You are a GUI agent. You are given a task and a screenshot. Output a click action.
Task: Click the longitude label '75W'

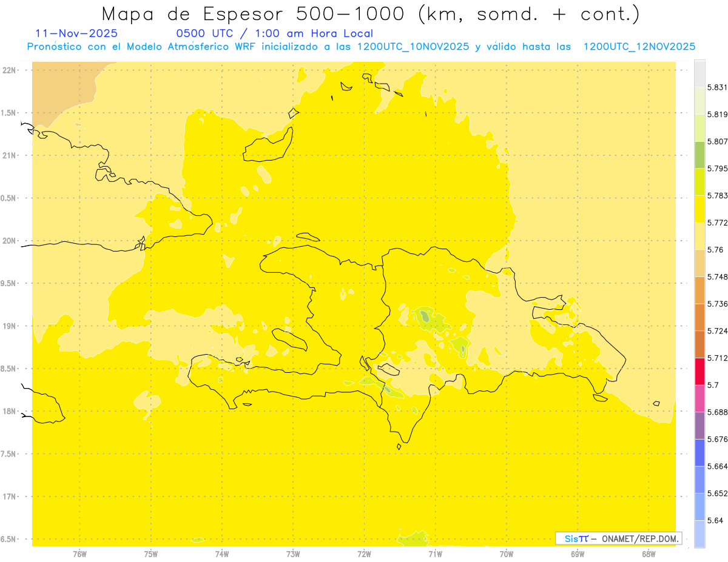[151, 554]
